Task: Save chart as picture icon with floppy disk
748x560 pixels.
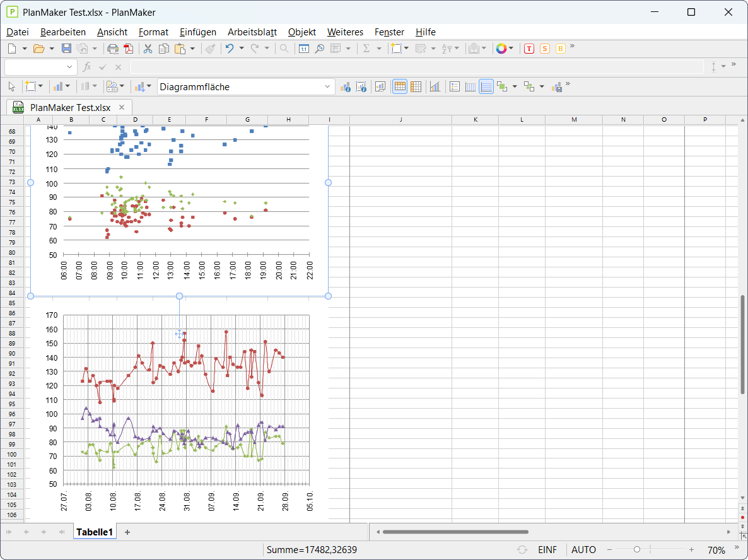Action: (556, 87)
